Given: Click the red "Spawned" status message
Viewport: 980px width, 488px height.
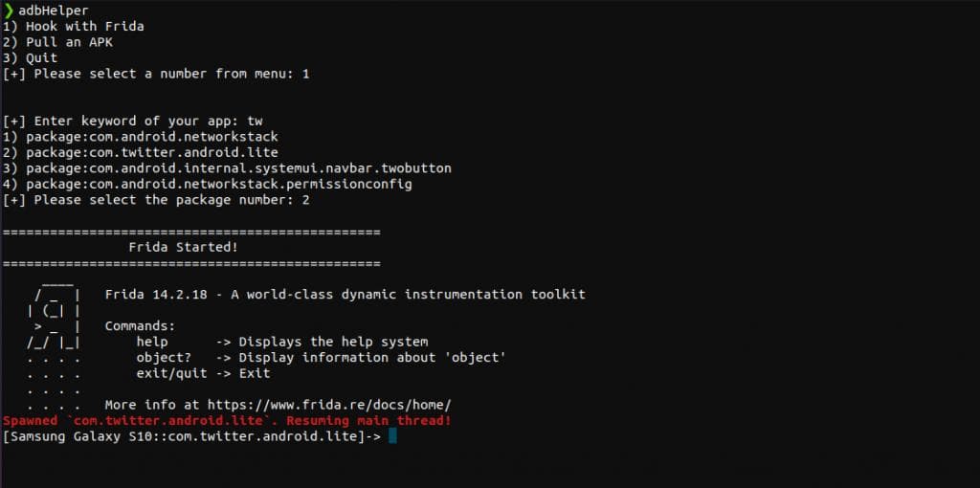Looking at the screenshot, I should point(227,421).
